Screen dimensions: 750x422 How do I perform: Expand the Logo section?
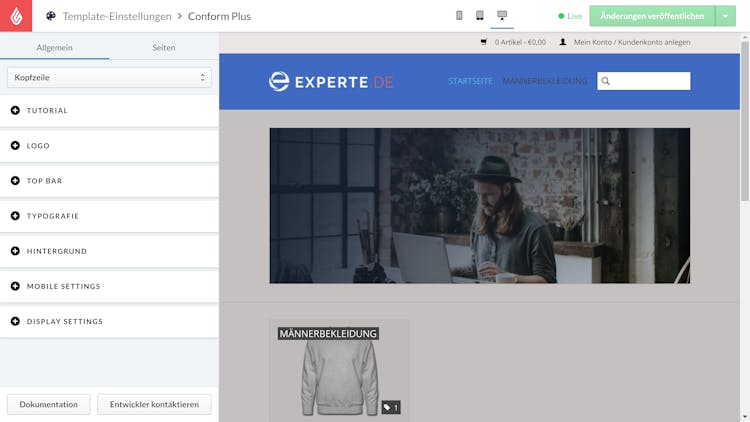[109, 145]
